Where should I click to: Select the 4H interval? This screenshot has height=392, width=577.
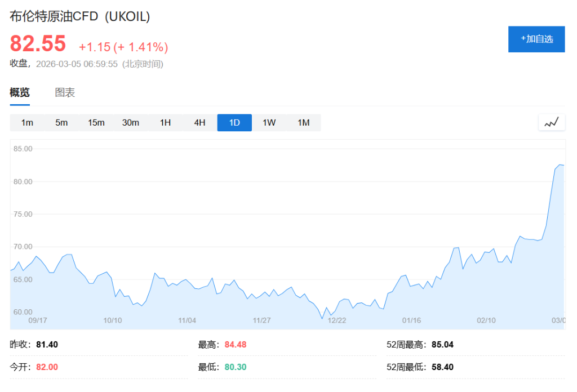(199, 122)
